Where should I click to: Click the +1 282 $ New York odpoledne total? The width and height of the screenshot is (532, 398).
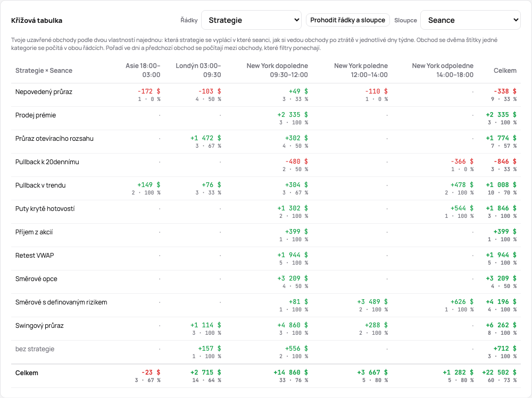coord(458,372)
